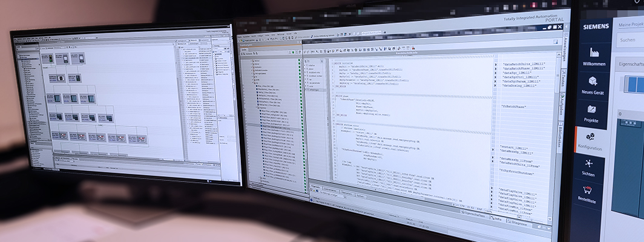Click the editor scroll-up arrow
Image resolution: width=644 pixels, height=242 pixels.
(x=559, y=54)
